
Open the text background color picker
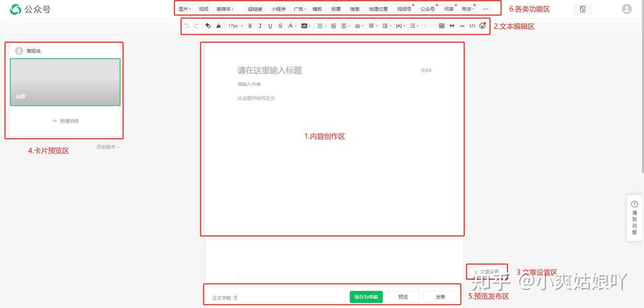(x=306, y=26)
